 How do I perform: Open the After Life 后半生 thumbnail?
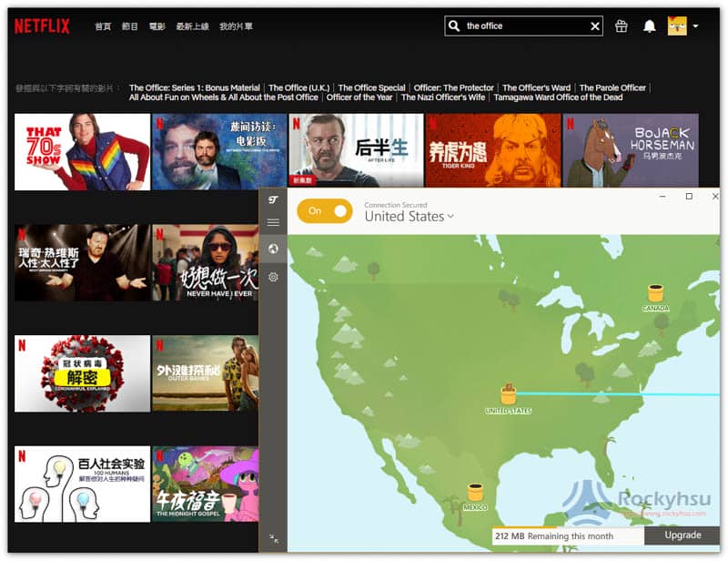(356, 150)
